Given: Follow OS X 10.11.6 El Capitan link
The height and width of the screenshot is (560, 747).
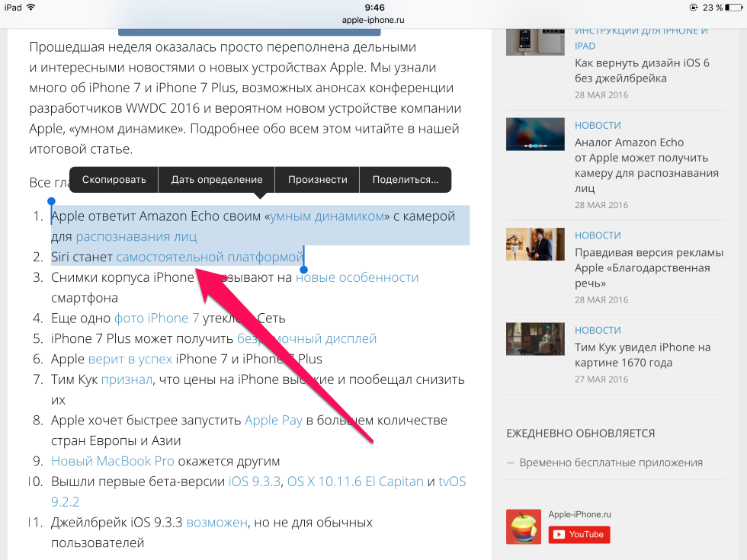Looking at the screenshot, I should [x=355, y=482].
